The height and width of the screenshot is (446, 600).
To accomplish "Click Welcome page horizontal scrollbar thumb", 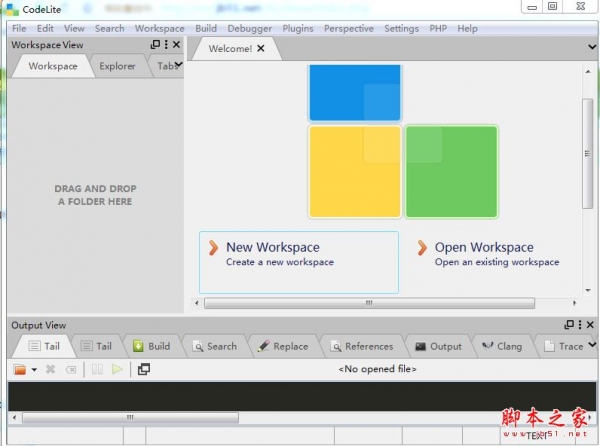I will tap(369, 303).
